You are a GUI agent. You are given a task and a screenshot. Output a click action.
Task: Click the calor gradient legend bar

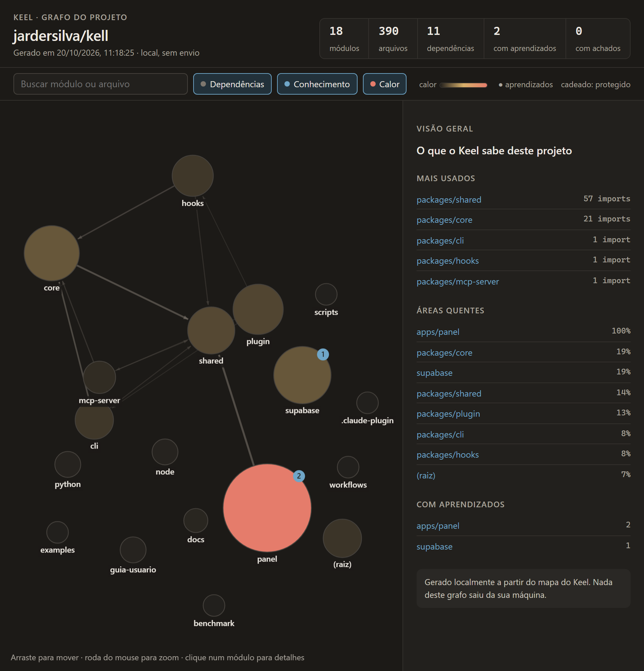click(x=463, y=85)
